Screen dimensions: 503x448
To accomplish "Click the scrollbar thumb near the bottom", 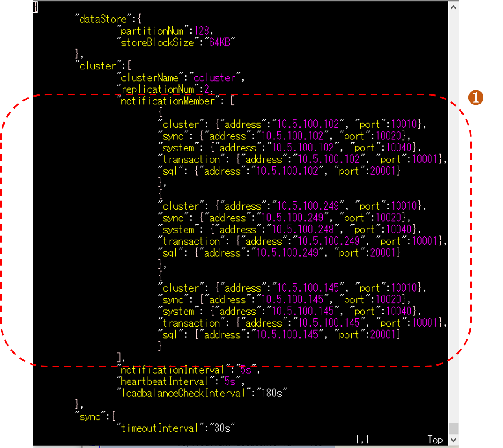I will click(454, 428).
